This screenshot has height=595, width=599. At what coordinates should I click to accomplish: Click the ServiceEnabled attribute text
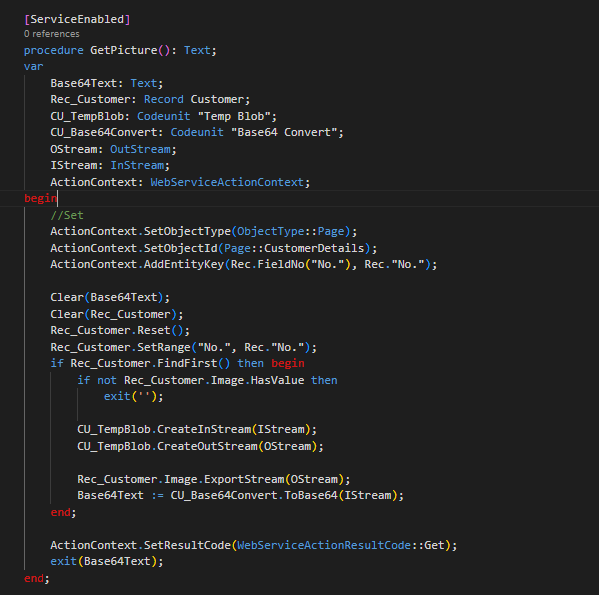[x=77, y=19]
